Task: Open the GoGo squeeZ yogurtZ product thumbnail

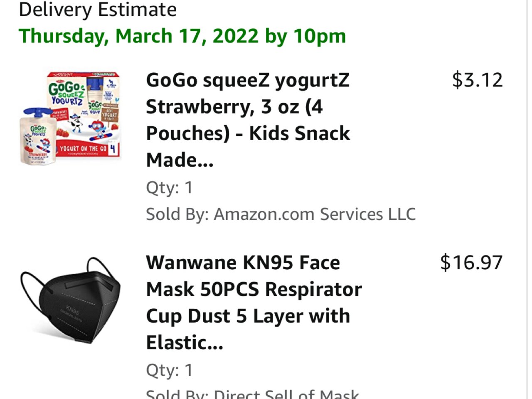Action: [71, 118]
